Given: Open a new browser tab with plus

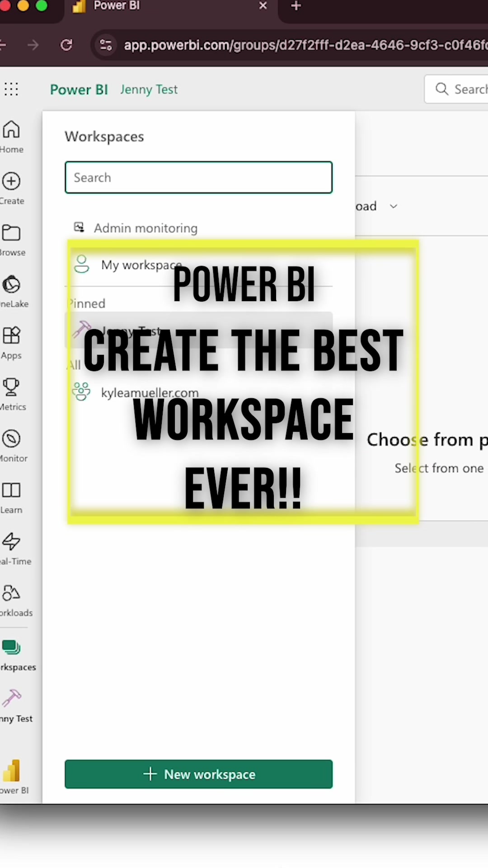Looking at the screenshot, I should pos(296,6).
